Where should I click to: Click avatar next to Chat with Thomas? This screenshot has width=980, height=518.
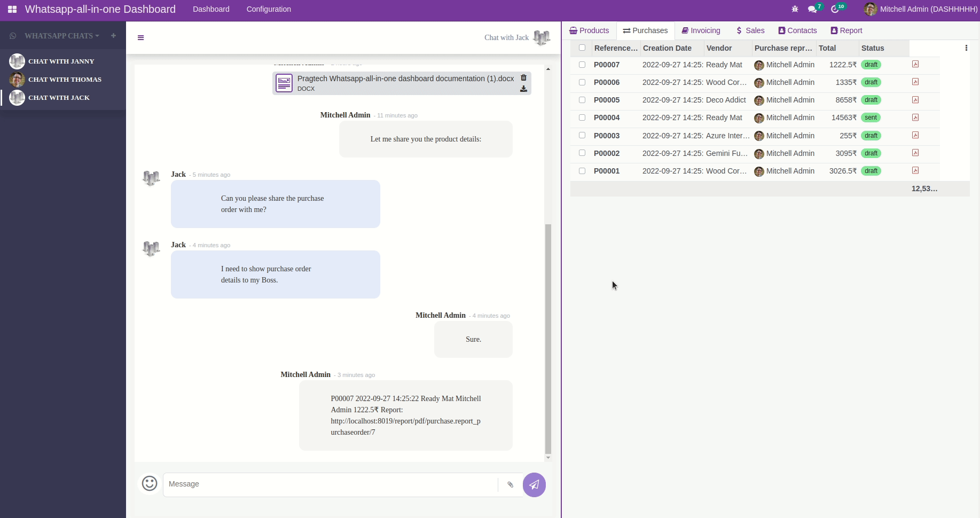(x=17, y=80)
